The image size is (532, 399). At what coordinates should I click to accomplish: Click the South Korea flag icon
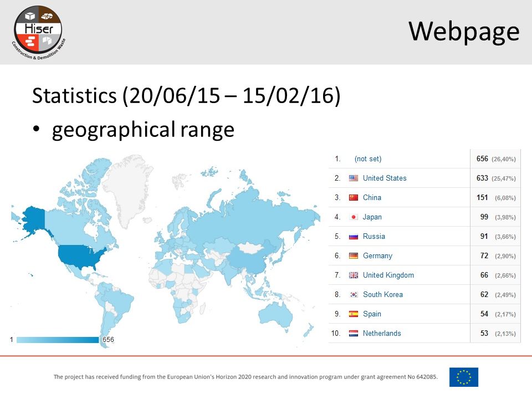pos(354,294)
